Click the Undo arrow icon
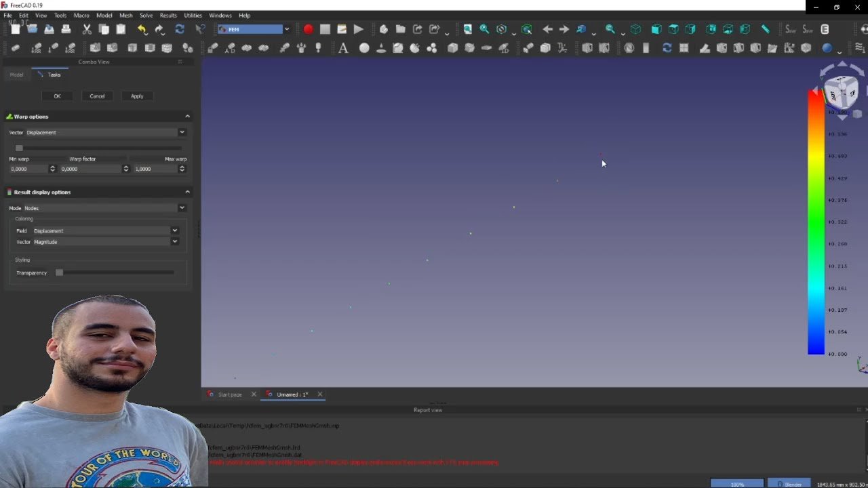This screenshot has width=868, height=488. click(142, 29)
